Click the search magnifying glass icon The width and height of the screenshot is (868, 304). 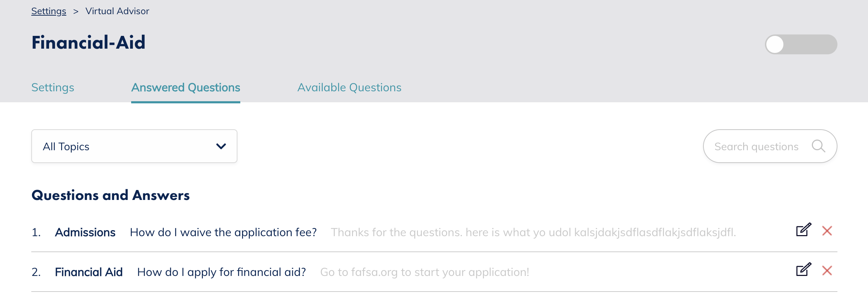[819, 146]
